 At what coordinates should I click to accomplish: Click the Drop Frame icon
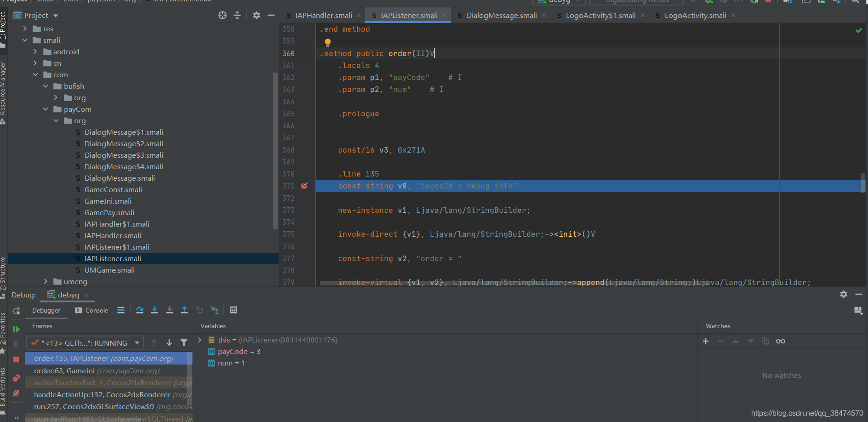pos(200,310)
